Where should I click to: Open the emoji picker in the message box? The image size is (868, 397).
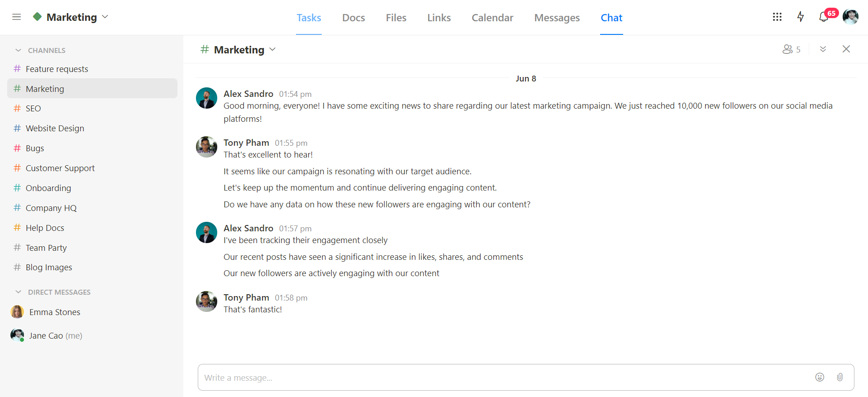click(820, 377)
